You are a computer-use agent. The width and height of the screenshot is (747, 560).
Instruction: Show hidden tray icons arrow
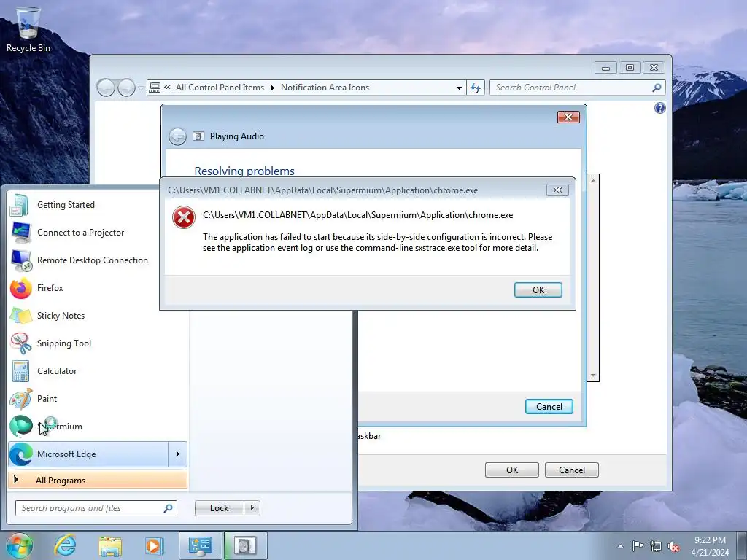click(620, 546)
